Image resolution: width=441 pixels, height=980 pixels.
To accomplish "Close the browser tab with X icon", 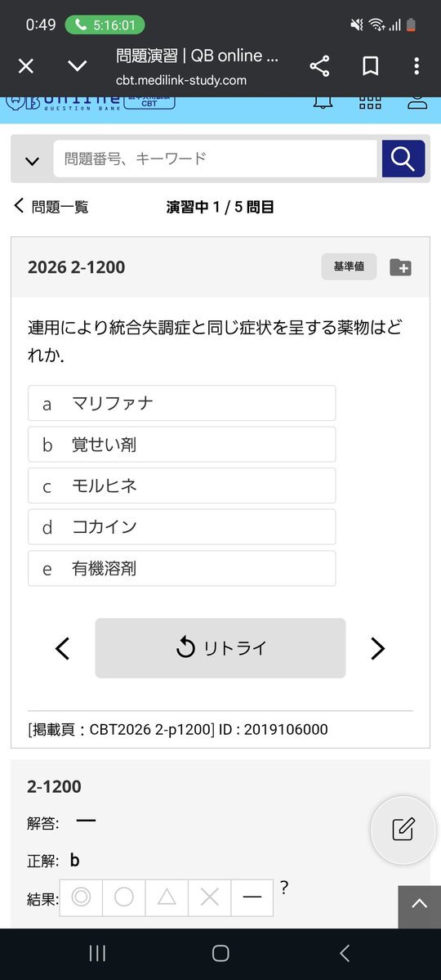I will click(x=25, y=65).
